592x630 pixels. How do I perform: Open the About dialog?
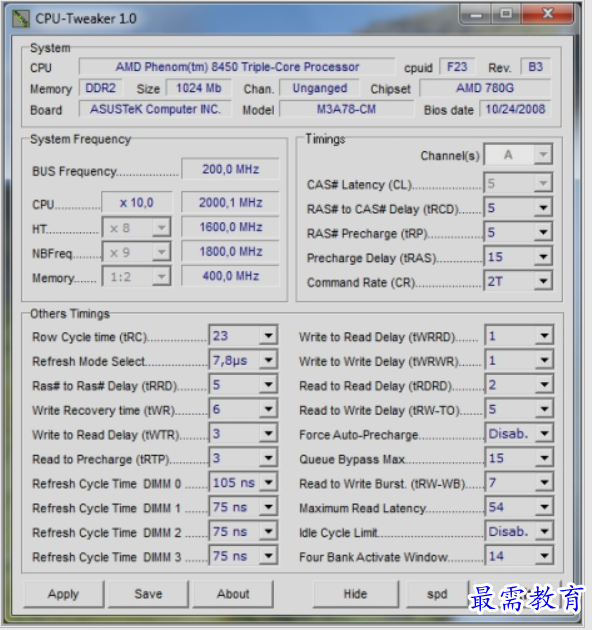tap(233, 594)
